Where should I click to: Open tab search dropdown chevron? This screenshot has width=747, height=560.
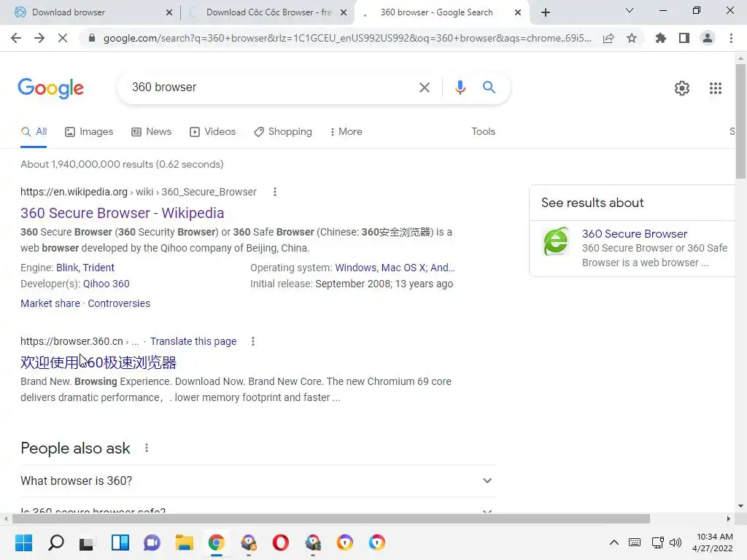coord(630,10)
